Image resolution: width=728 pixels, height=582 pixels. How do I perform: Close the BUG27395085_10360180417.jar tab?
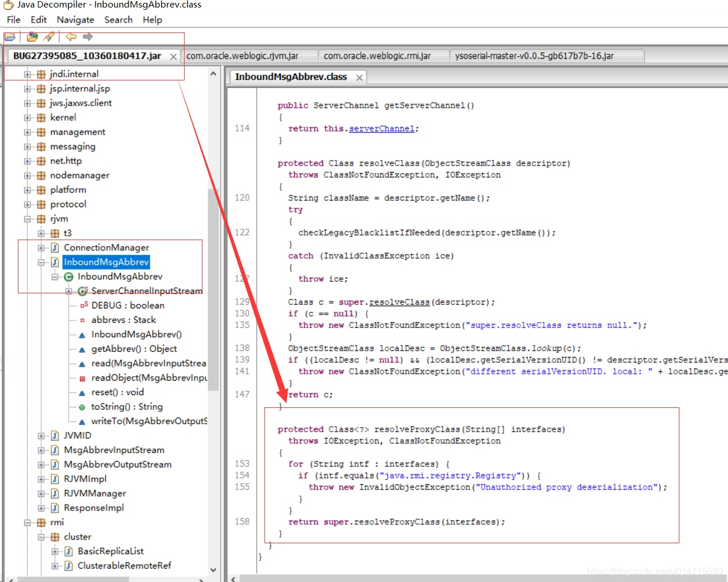(x=173, y=57)
